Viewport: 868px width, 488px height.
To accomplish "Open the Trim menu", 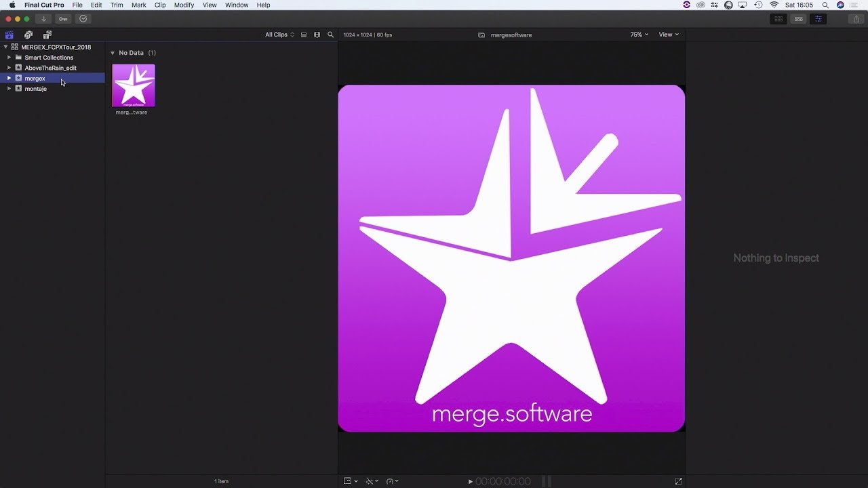I will pos(117,5).
